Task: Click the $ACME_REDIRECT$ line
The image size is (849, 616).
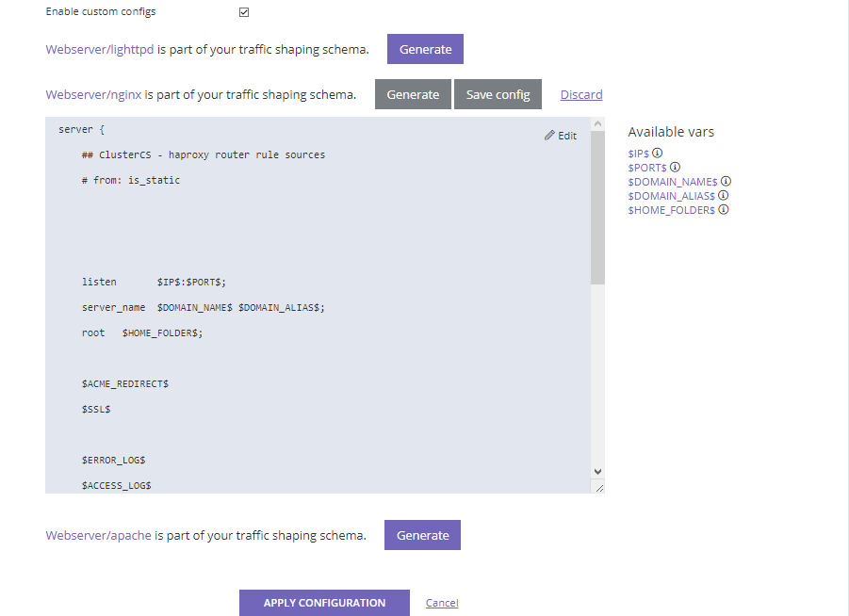Action: tap(125, 383)
